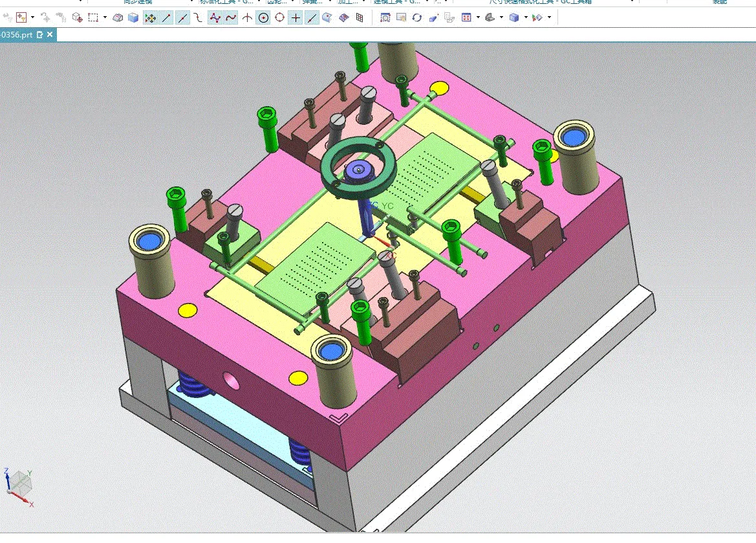Select the pink round hole on plate front
Screen dimensions: 756x543
coord(232,381)
